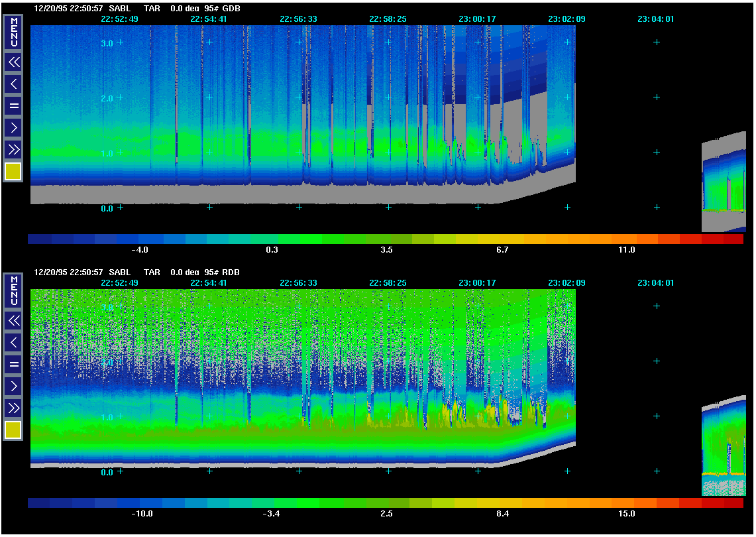
Task: Select the 23:00:17 time label on the bottom plot
Action: point(477,283)
